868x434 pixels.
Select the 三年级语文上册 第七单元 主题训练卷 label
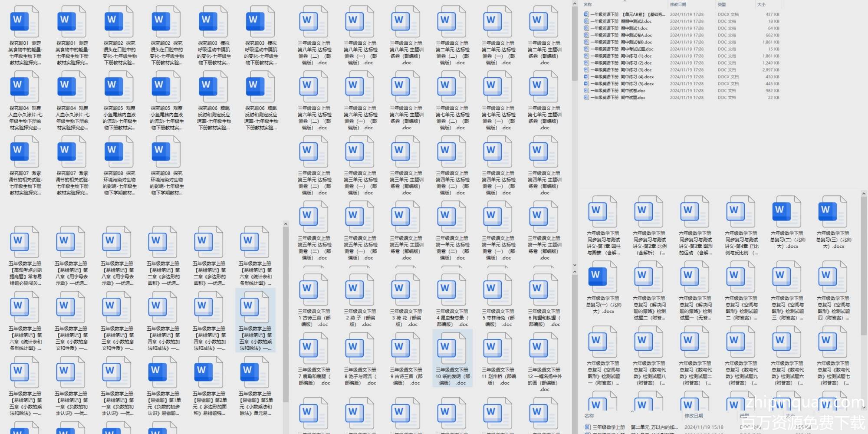pos(544,118)
